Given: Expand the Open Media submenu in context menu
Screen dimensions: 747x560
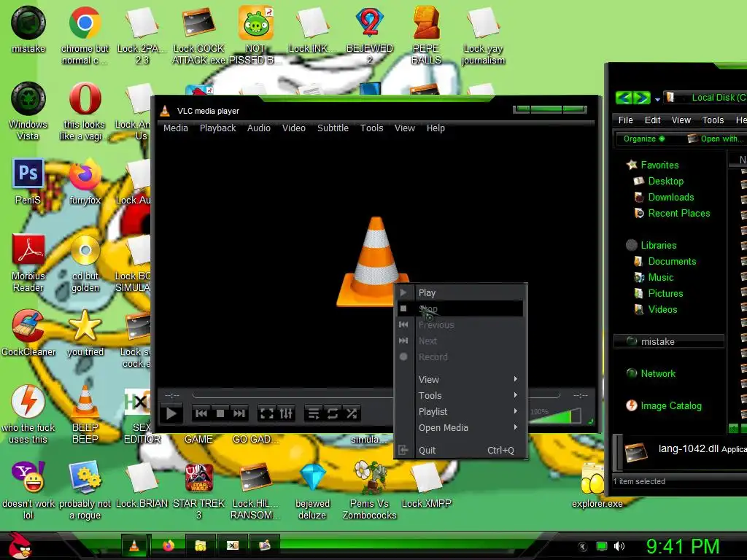Looking at the screenshot, I should (x=460, y=427).
